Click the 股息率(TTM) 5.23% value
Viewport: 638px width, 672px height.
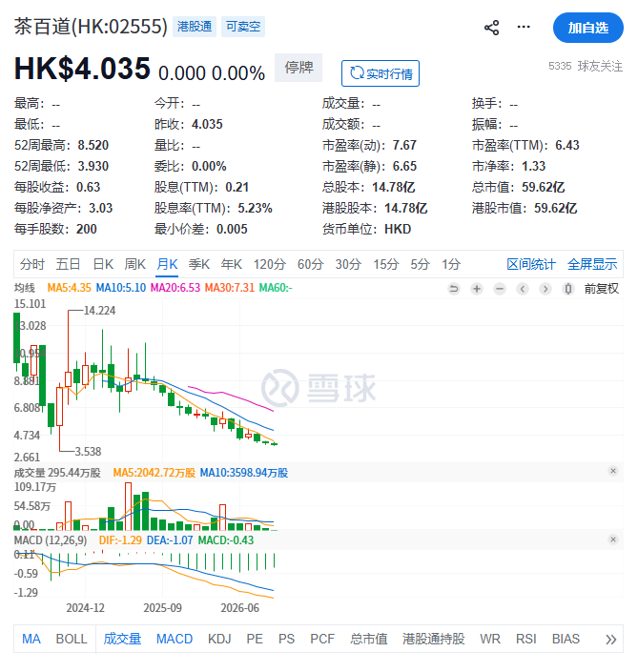[256, 209]
